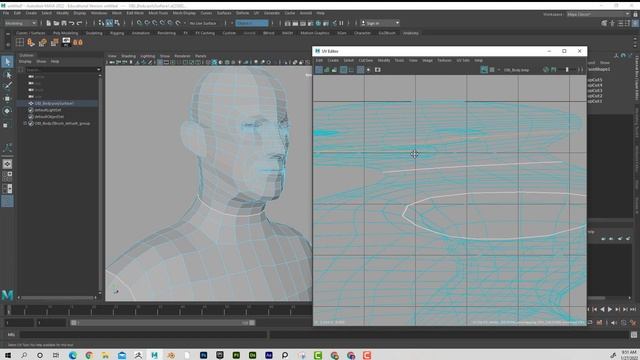Adjust the UV Editor exposure slider

567,70
